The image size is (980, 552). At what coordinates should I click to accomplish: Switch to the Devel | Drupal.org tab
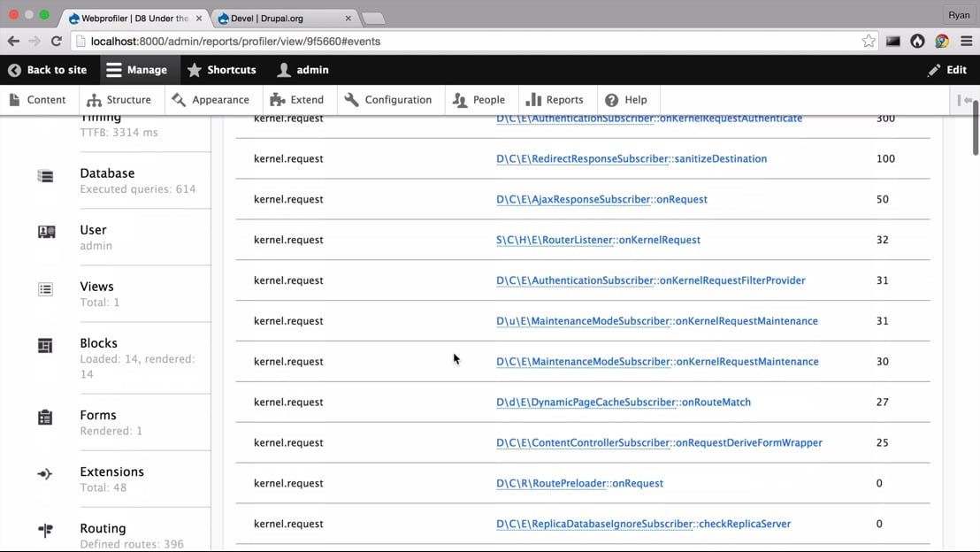click(x=281, y=18)
